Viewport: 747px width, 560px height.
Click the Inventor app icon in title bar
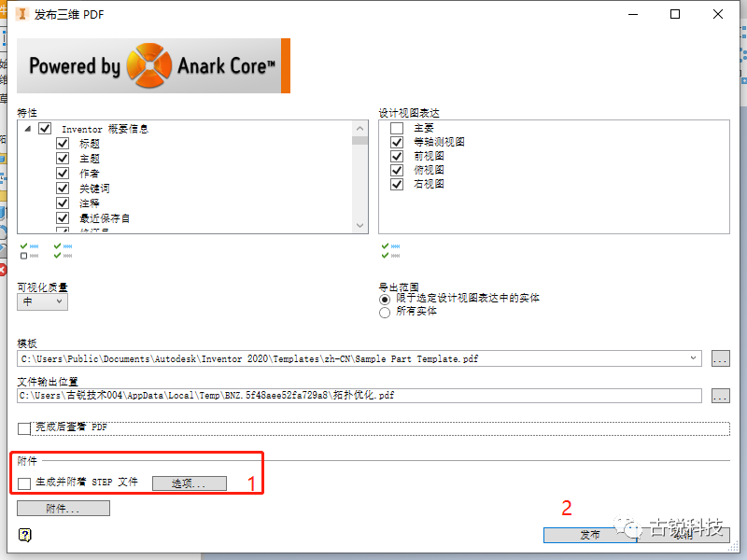[21, 14]
